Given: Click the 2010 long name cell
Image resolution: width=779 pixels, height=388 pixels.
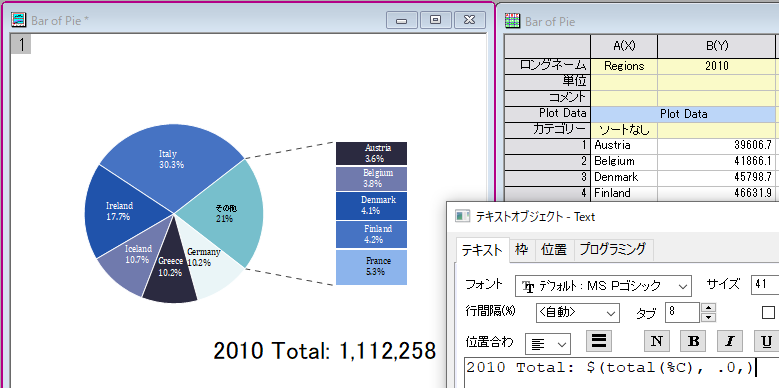Looking at the screenshot, I should [716, 66].
